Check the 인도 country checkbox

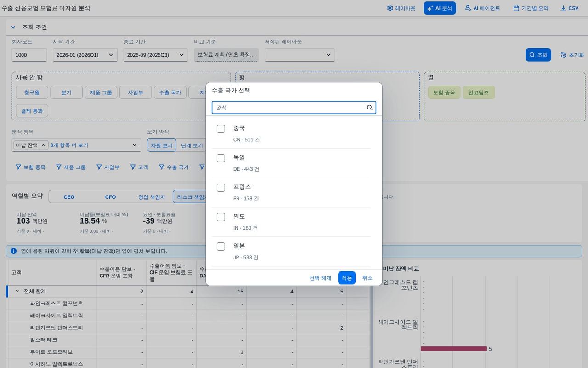221,217
